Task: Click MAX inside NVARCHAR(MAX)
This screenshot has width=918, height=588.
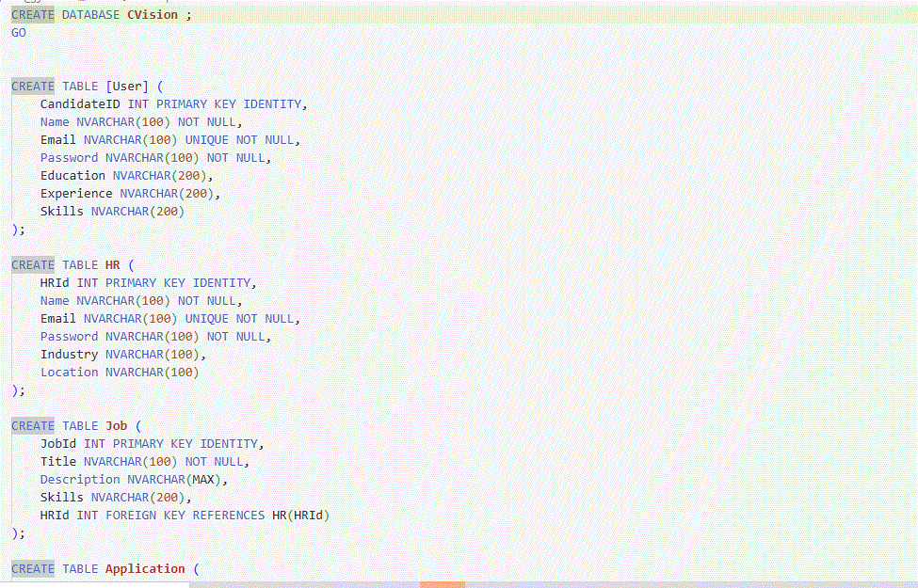Action: click(203, 480)
